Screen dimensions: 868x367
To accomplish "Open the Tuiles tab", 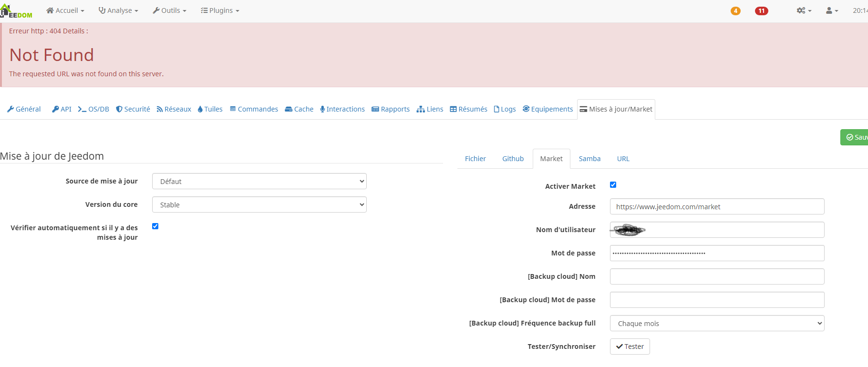I will [x=210, y=109].
